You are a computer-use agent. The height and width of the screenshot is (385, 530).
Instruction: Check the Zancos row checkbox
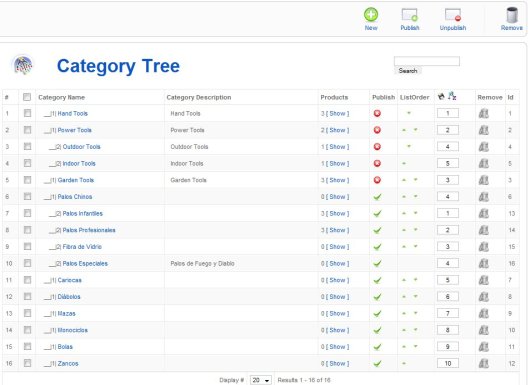click(x=27, y=363)
